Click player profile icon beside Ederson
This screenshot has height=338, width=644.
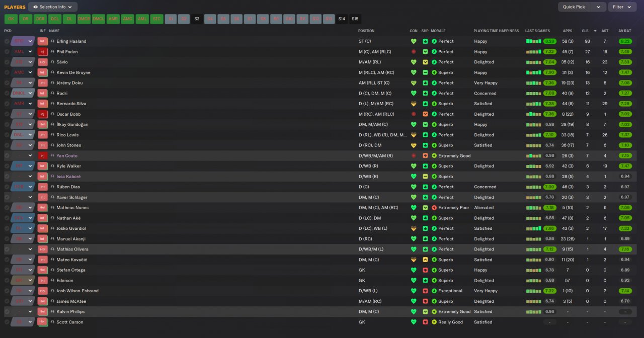point(52,280)
